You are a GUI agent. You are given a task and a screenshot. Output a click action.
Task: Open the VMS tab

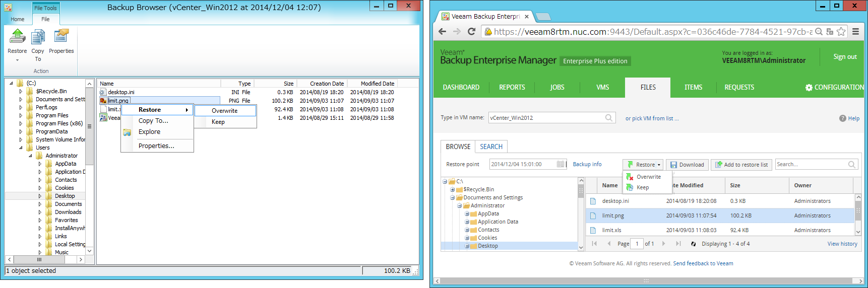click(x=603, y=88)
